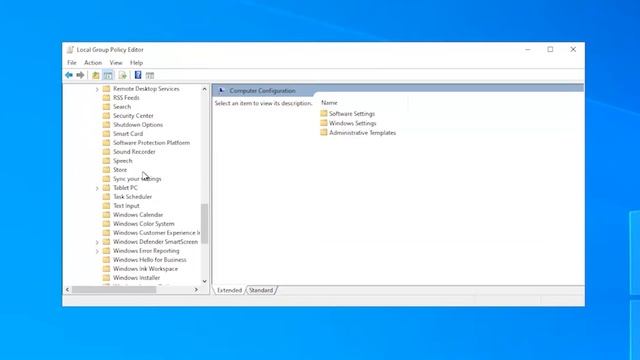Click the Back arrow toolbar icon
Image resolution: width=640 pixels, height=360 pixels.
pos(69,75)
